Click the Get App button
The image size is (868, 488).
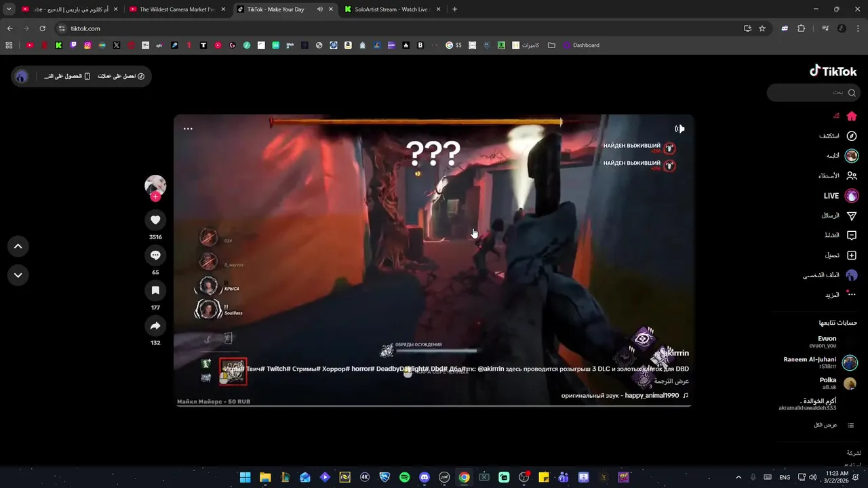(67, 76)
